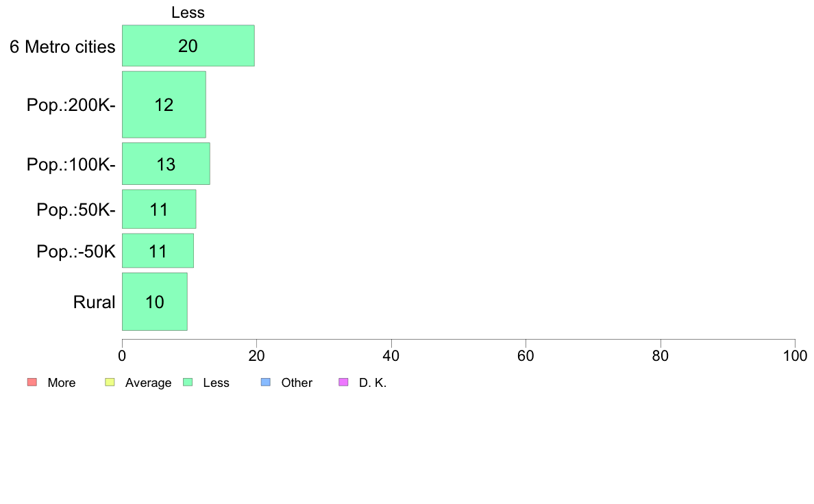Click the magenta D. K. legend swatch
This screenshot has width=814, height=504.
coord(343,382)
